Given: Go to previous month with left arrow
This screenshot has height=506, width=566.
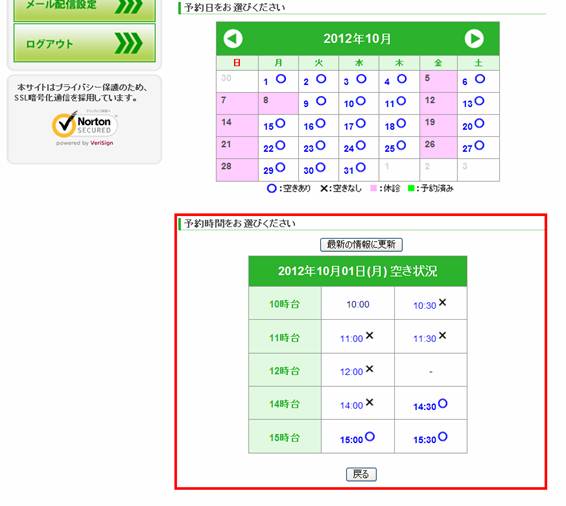Looking at the screenshot, I should (x=233, y=39).
